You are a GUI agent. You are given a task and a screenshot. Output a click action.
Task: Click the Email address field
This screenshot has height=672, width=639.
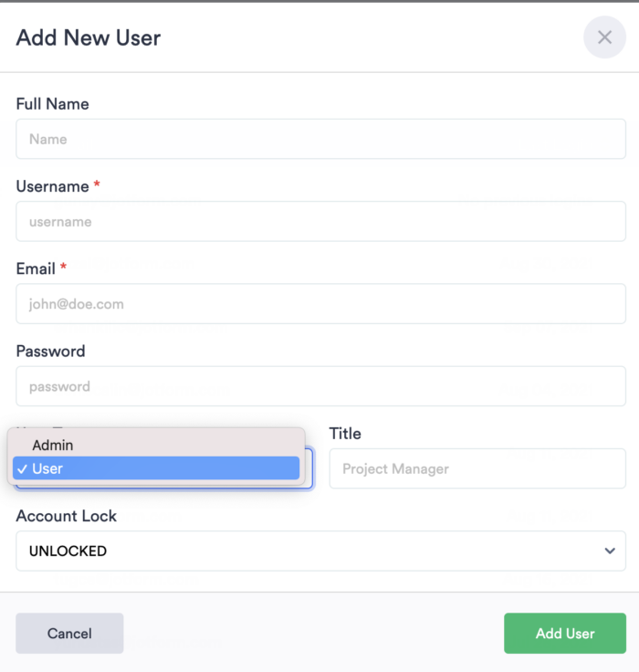320,304
